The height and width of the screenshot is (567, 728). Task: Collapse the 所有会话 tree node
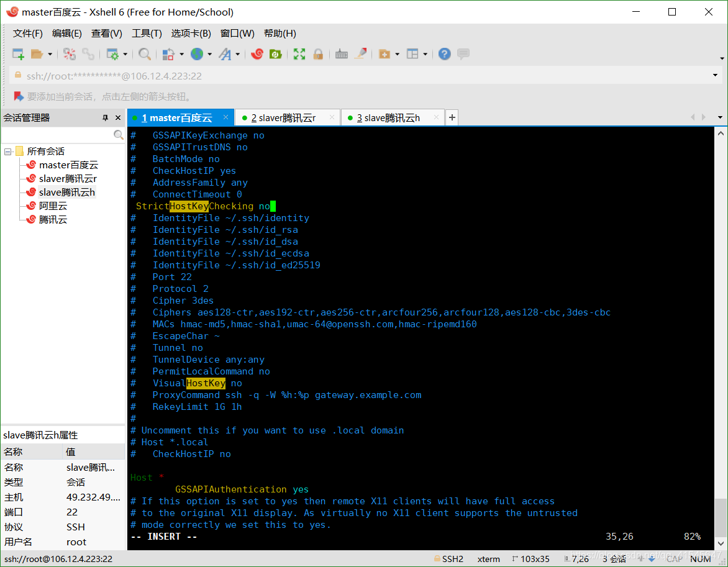8,152
